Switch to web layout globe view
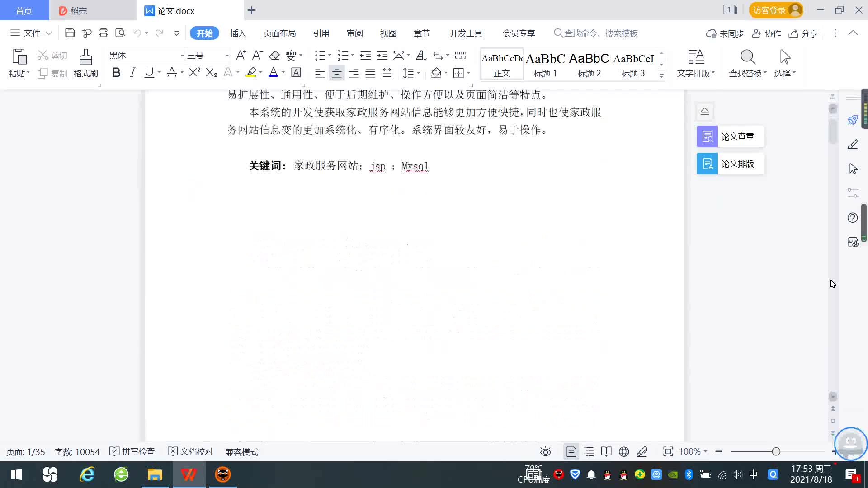868x488 pixels. click(624, 451)
